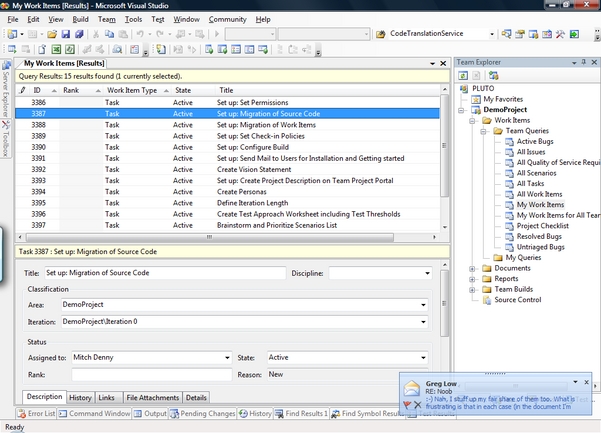The image size is (601, 433).
Task: Open the State dropdown showing Active
Action: [x=423, y=358]
